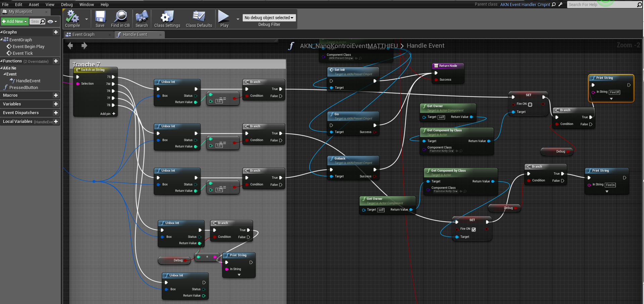Open the Asset menu

pyautogui.click(x=34, y=4)
